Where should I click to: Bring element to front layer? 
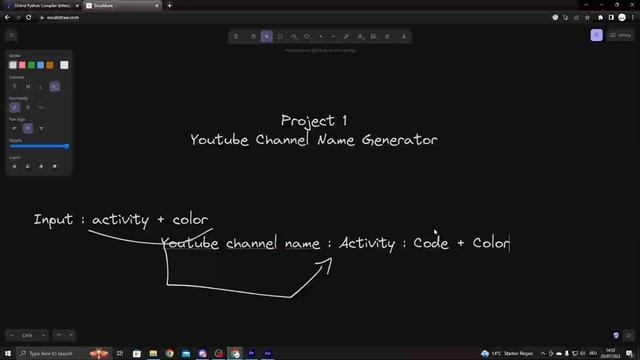pyautogui.click(x=55, y=167)
